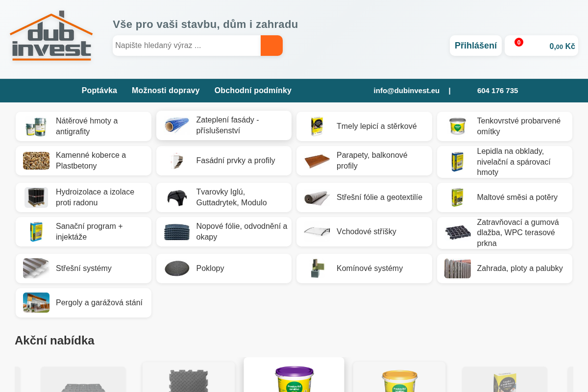Open the category Fasádní prvky a profily

coord(224,161)
